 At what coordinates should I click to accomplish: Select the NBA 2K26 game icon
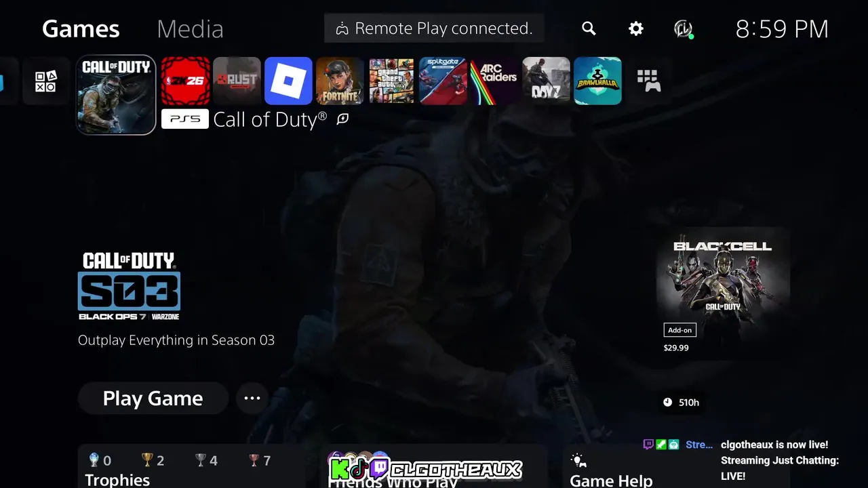[x=185, y=81]
